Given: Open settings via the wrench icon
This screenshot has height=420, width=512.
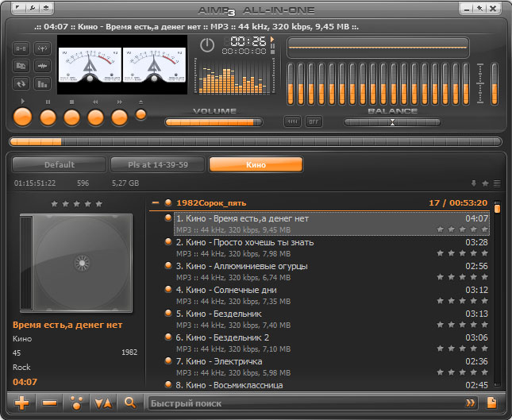Looking at the screenshot, I should (33, 8).
